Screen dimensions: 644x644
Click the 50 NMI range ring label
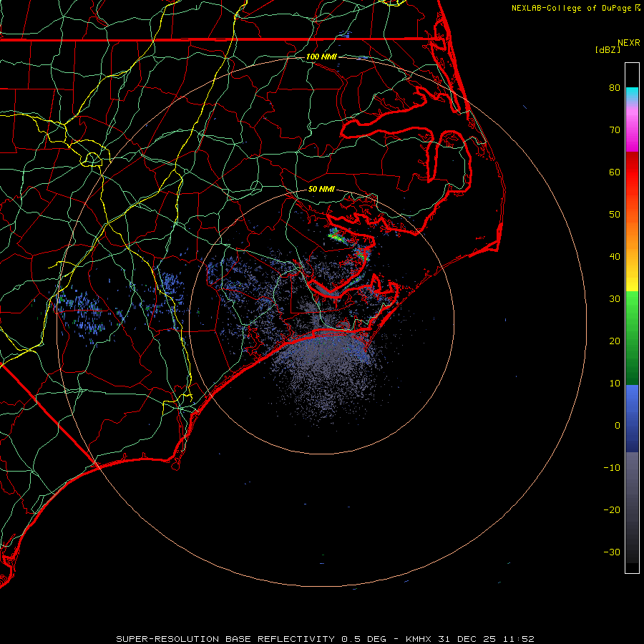pos(321,189)
